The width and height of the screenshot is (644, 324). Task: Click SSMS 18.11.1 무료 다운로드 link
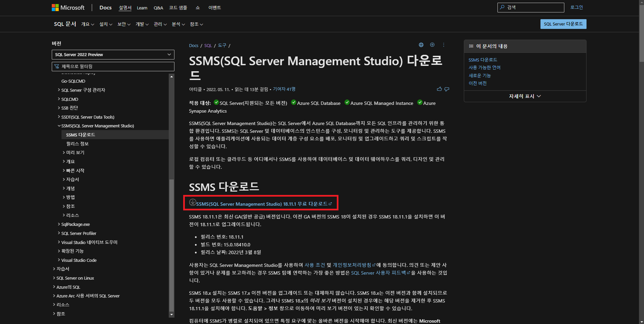coord(264,204)
